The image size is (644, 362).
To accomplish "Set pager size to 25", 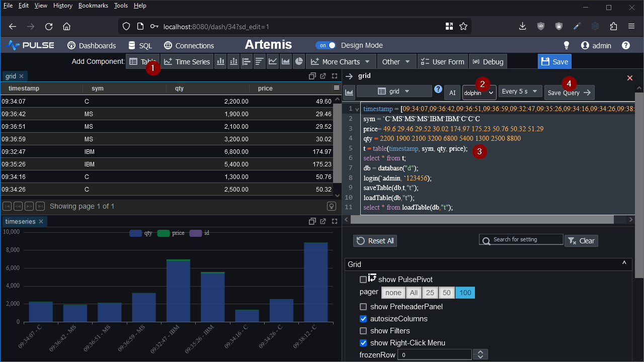I will (x=430, y=293).
